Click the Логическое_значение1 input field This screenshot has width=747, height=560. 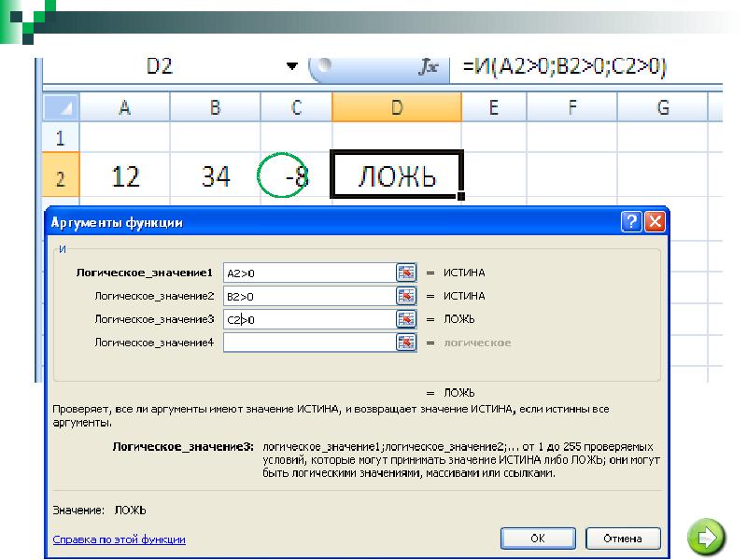point(308,273)
